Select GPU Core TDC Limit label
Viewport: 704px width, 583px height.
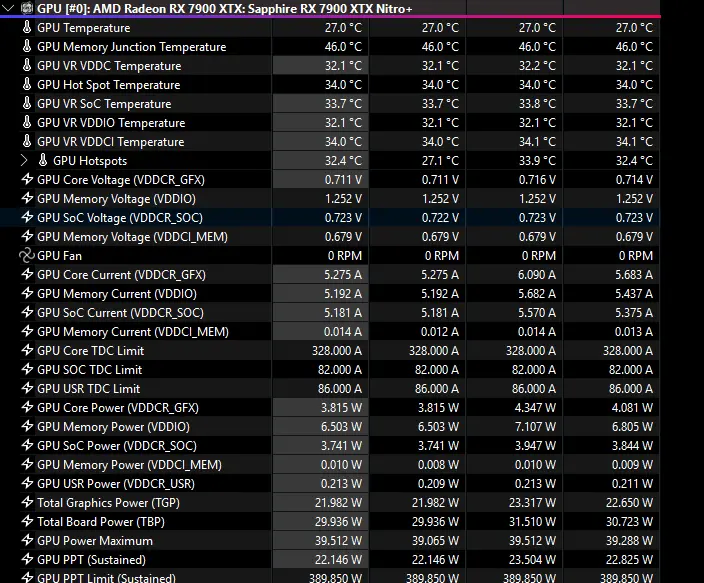coord(91,351)
